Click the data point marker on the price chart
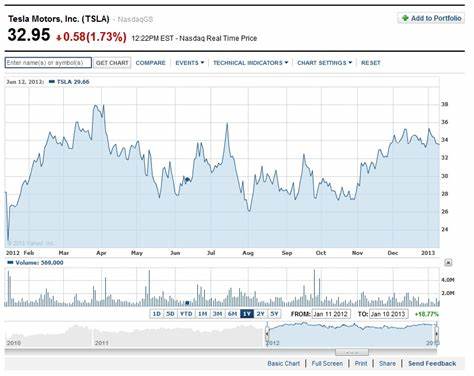 click(x=187, y=180)
